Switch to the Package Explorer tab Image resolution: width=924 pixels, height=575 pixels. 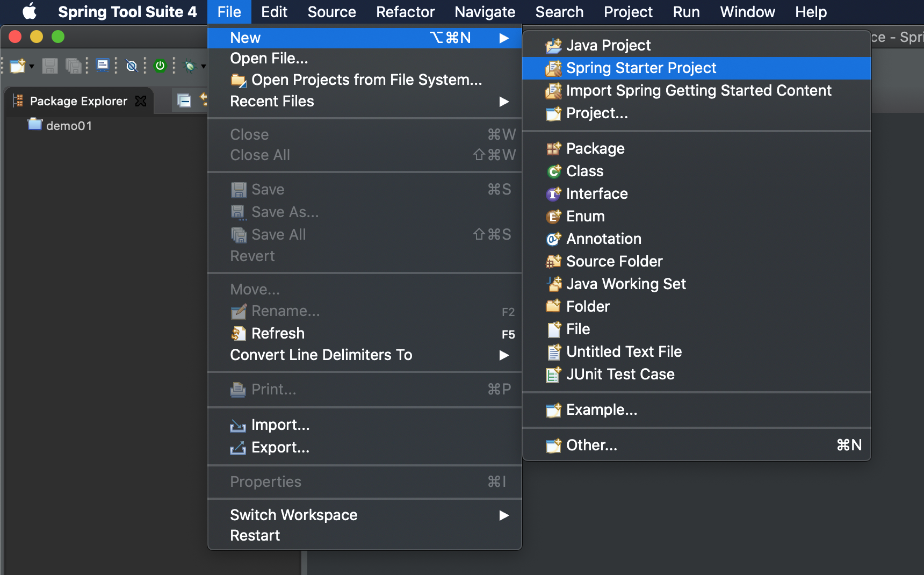[78, 101]
